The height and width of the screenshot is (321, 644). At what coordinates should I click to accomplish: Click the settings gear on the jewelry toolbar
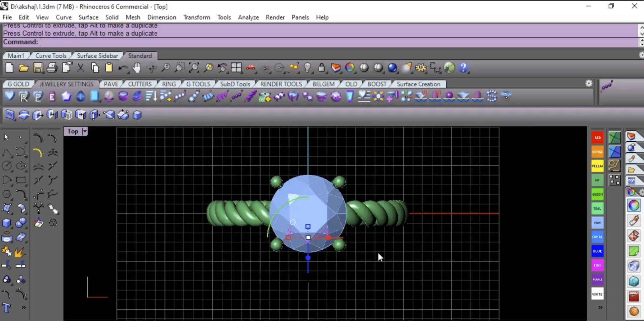589,84
